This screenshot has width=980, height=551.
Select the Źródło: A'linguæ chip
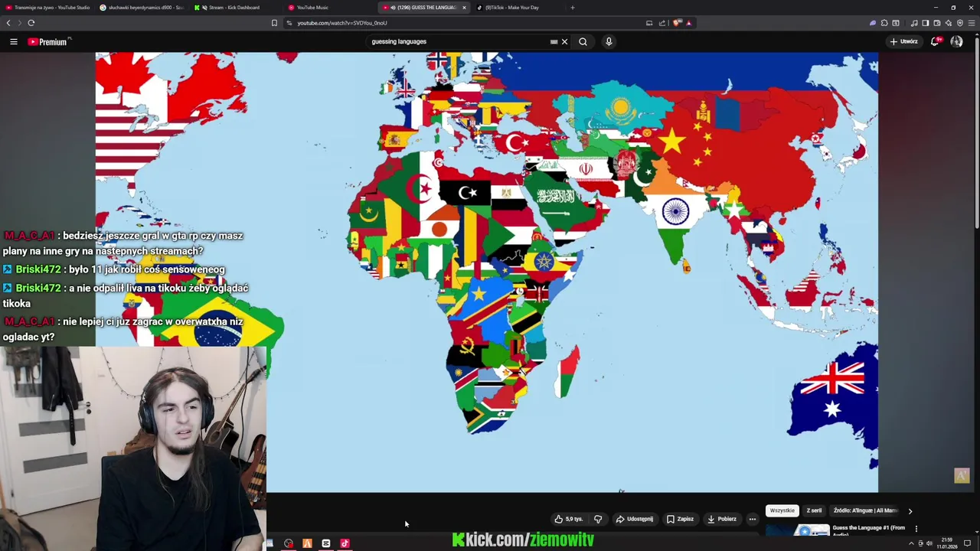(x=865, y=510)
